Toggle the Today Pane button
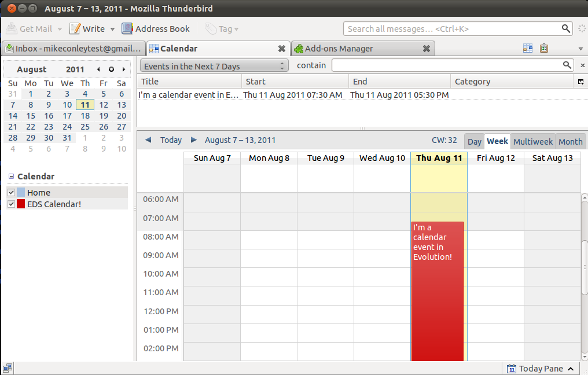Screen dimensions: 588x375 coord(541,369)
